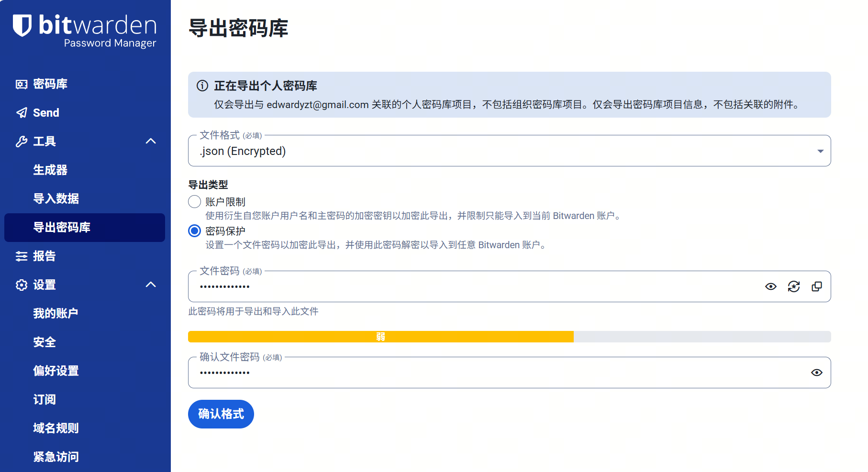Click the Send paper plane icon
The height and width of the screenshot is (472, 868).
tap(22, 113)
